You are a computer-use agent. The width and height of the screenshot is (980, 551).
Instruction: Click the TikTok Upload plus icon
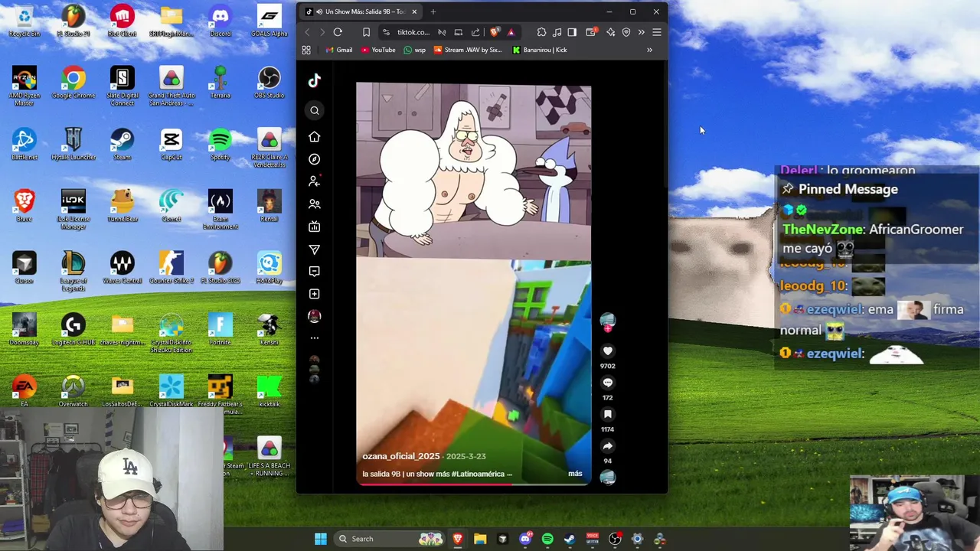[314, 294]
